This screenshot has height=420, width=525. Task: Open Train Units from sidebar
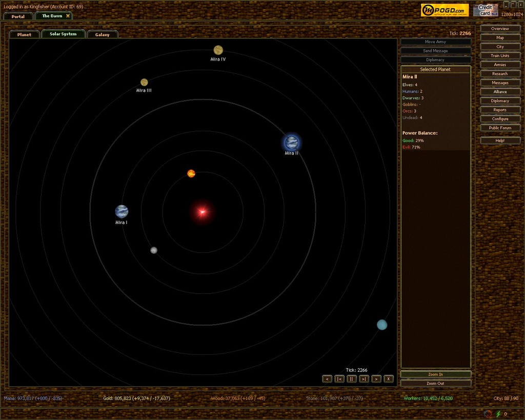pos(500,56)
